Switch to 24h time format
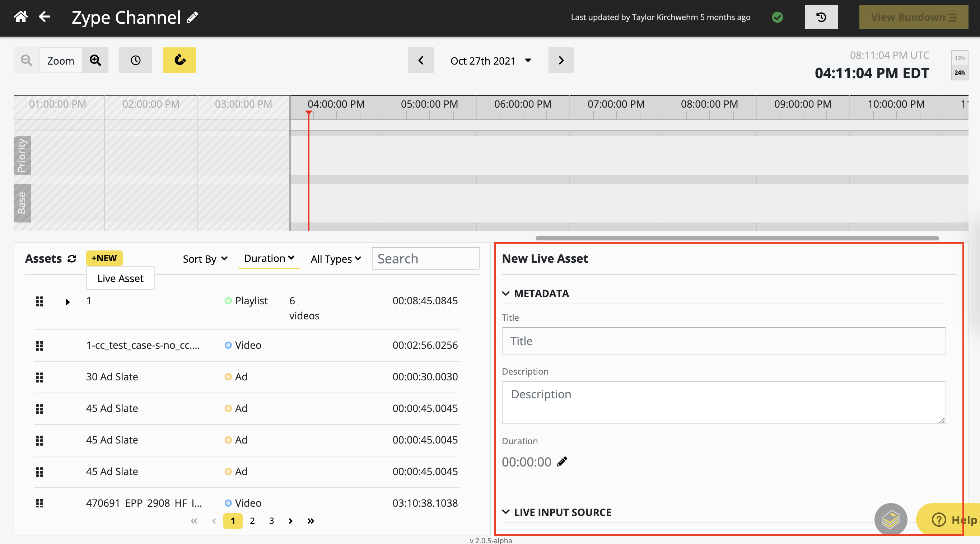 pyautogui.click(x=960, y=72)
